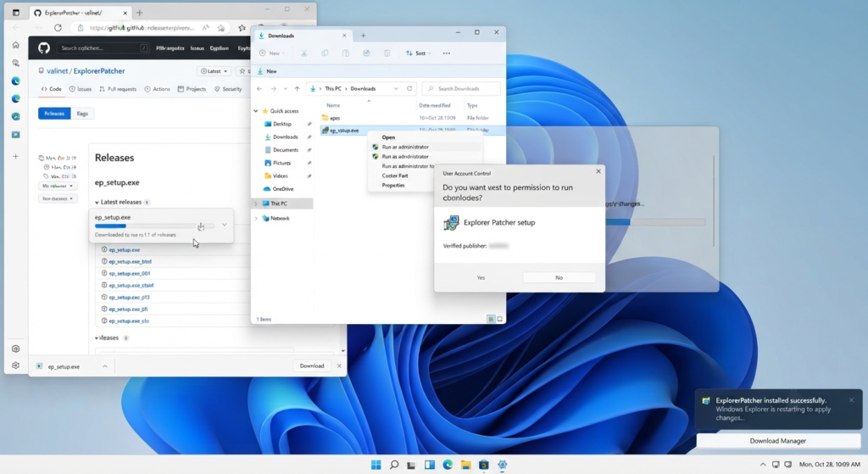
Task: Click the Home icon in browser sidebar
Action: 15,45
